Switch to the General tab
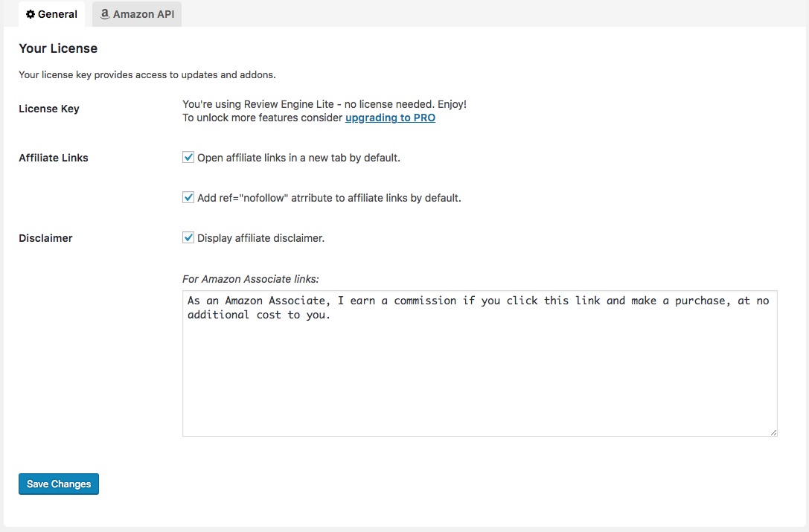Screen dimensions: 809x532 [x=51, y=14]
